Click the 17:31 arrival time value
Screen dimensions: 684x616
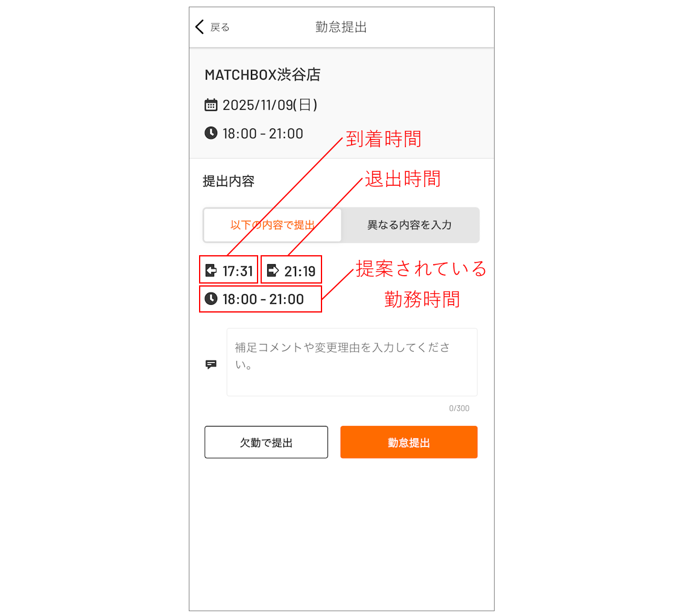238,271
